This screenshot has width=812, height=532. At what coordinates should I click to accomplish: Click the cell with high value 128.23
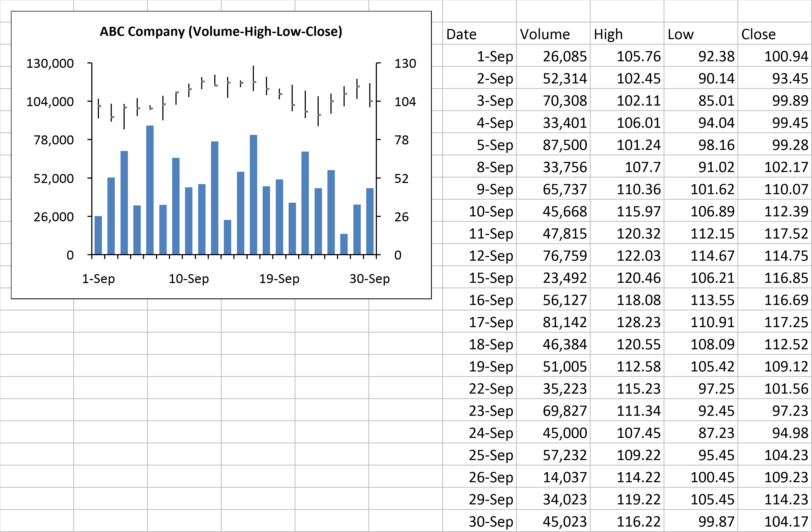[x=638, y=322]
